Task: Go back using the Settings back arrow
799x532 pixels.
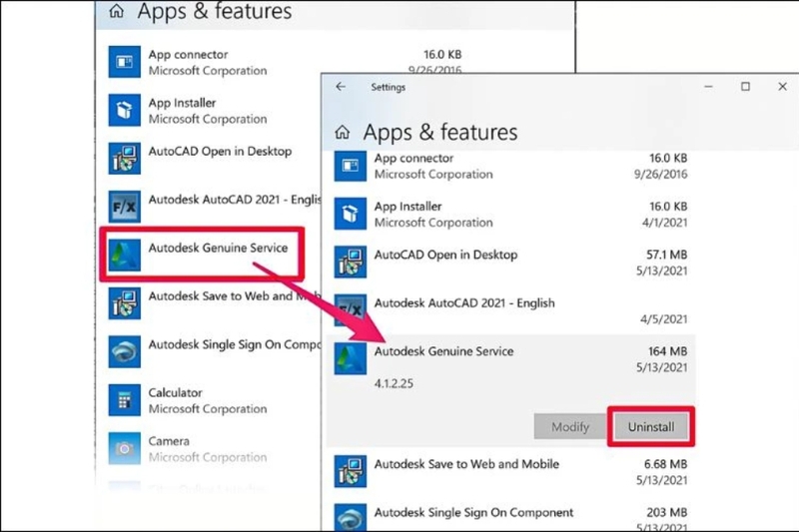Action: (x=341, y=87)
